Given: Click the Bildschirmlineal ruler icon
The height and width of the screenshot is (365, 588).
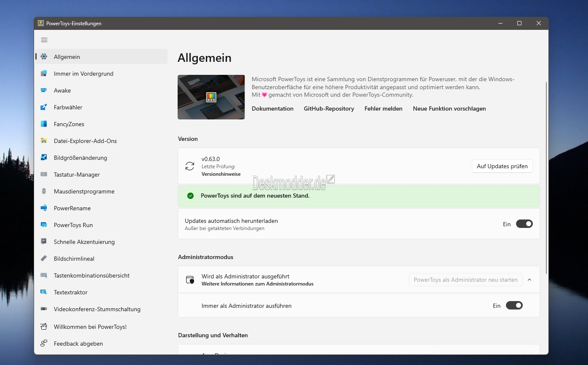Looking at the screenshot, I should tap(44, 259).
